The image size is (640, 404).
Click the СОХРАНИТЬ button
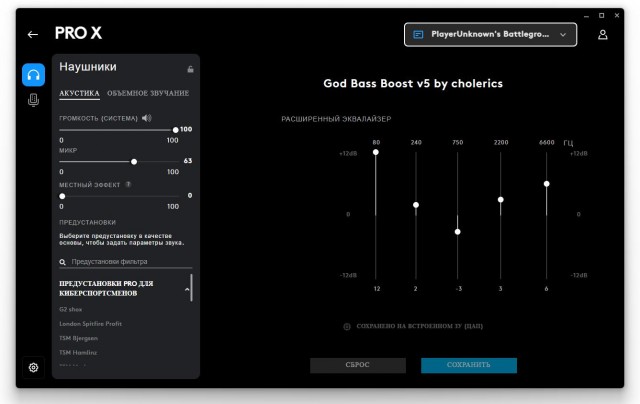tap(469, 365)
